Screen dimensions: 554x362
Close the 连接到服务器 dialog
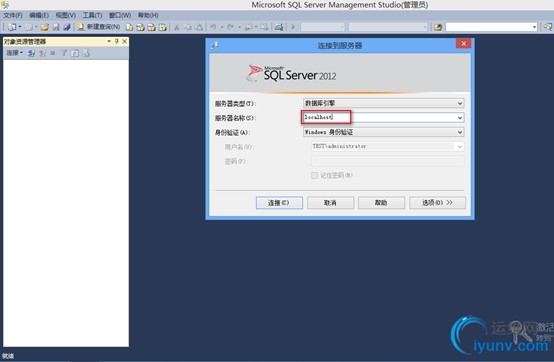[463, 43]
